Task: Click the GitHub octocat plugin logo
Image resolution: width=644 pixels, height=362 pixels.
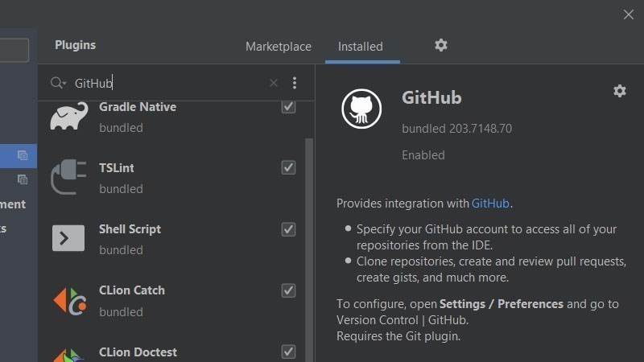Action: coord(361,109)
